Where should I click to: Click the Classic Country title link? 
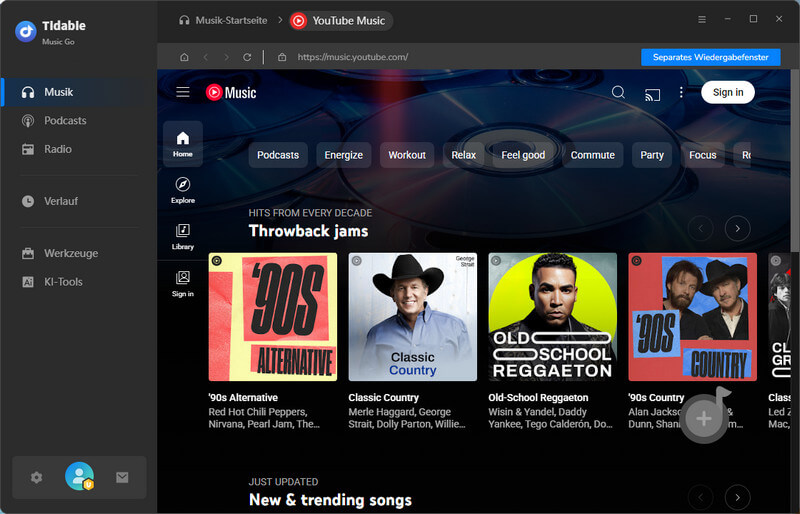[383, 398]
